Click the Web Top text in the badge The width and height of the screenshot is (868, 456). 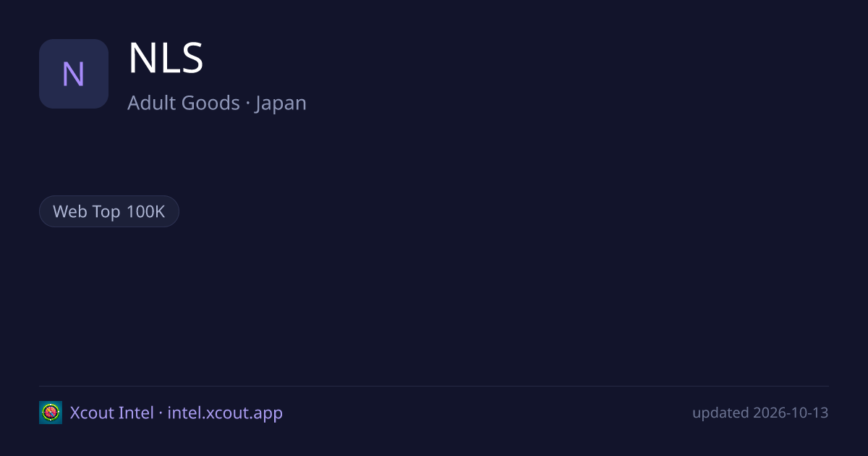[x=88, y=212]
